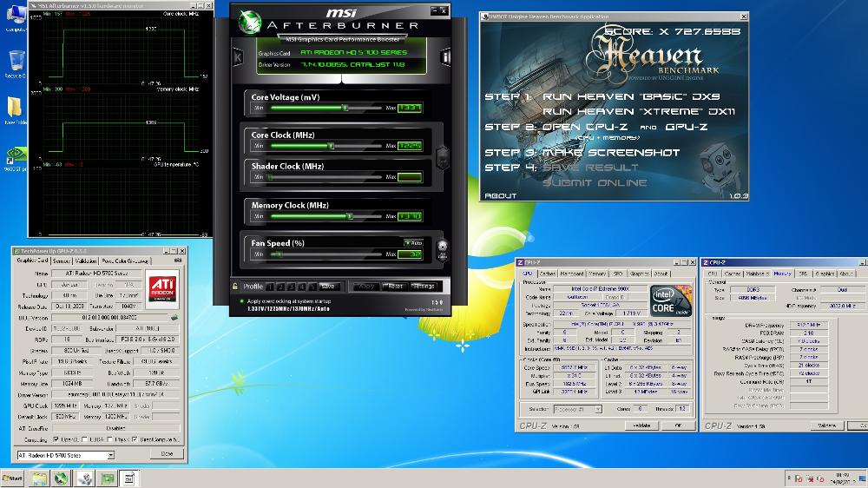Click OK in the left CPU-Z window
Screen dimensions: 868x488
(x=678, y=425)
